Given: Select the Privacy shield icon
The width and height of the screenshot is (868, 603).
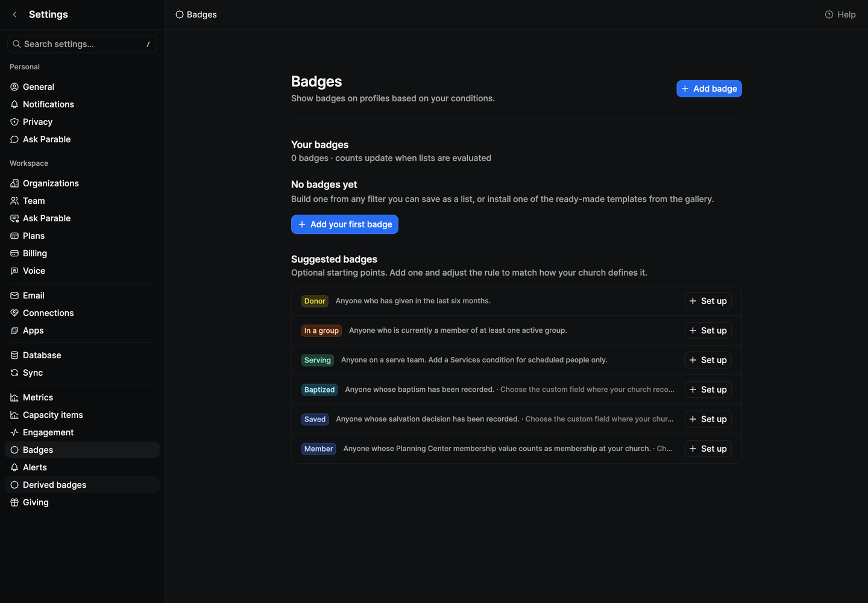Looking at the screenshot, I should pos(14,122).
